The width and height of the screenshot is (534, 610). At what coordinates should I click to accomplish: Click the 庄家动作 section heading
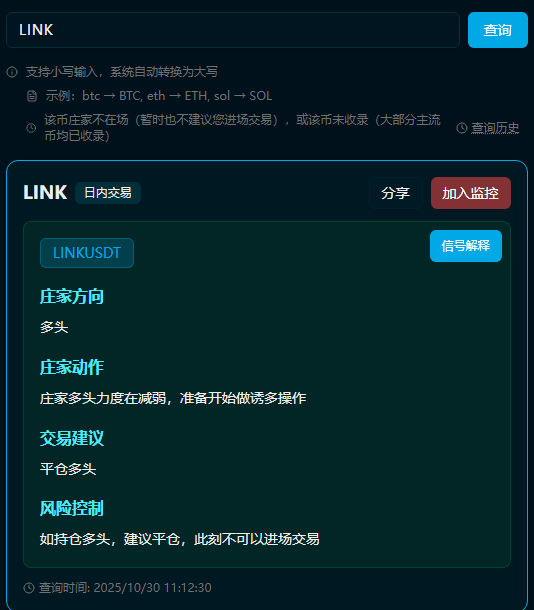[72, 367]
